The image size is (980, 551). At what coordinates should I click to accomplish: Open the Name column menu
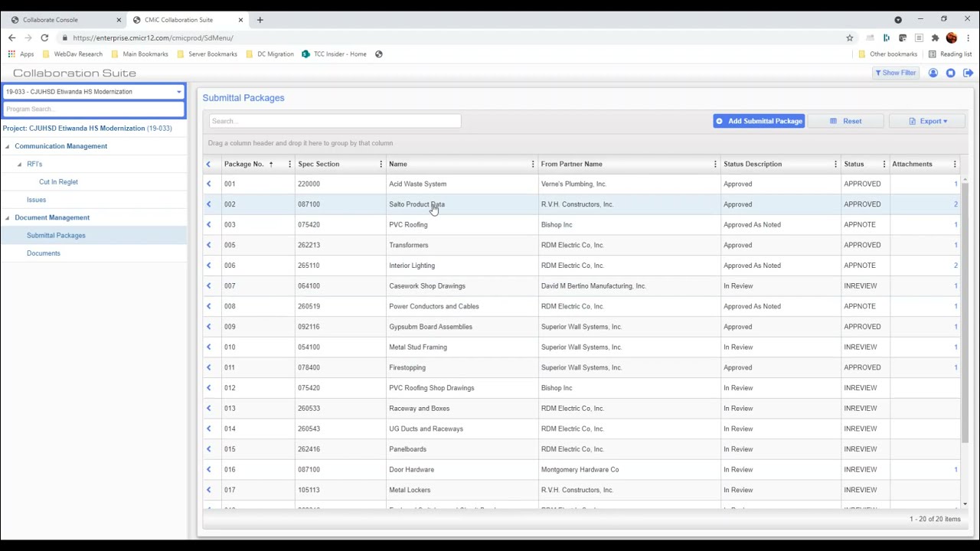[533, 164]
